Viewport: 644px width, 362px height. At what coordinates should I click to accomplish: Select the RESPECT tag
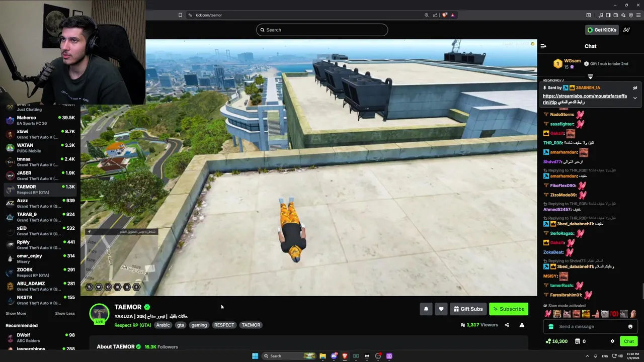224,325
